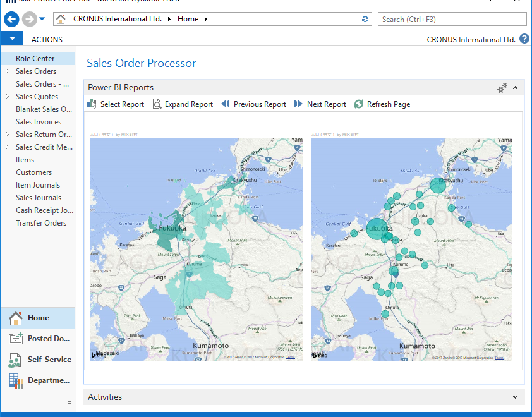Screen dimensions: 532x417
Task: Expand the Sales Credit Memos node
Action: [7, 147]
